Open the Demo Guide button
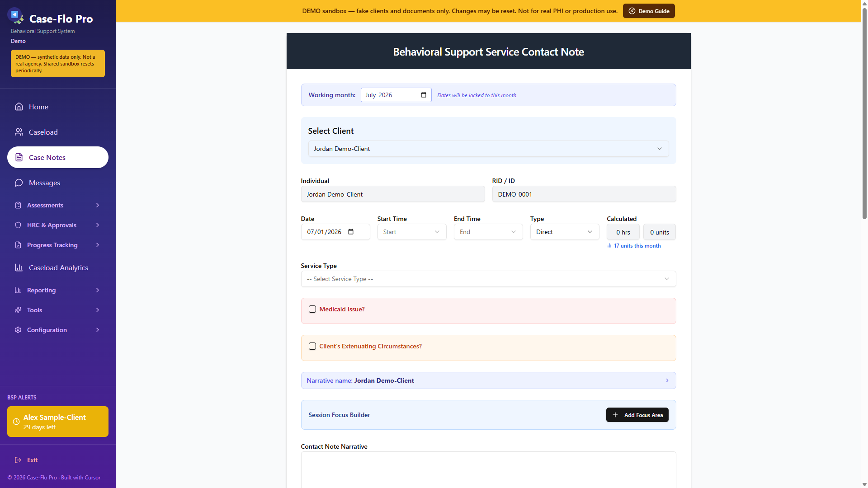 [x=649, y=11]
